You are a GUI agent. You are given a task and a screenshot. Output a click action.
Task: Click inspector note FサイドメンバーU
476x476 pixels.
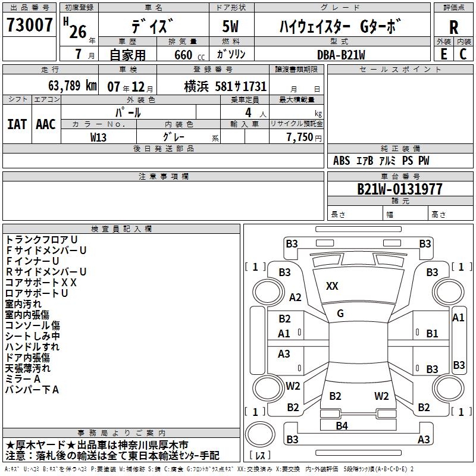(46, 250)
